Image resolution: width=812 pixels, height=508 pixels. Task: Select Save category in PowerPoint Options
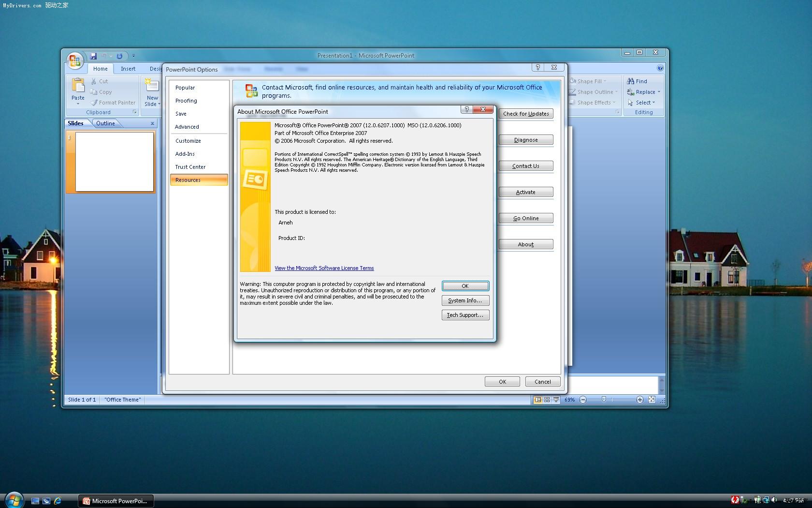tap(199, 114)
